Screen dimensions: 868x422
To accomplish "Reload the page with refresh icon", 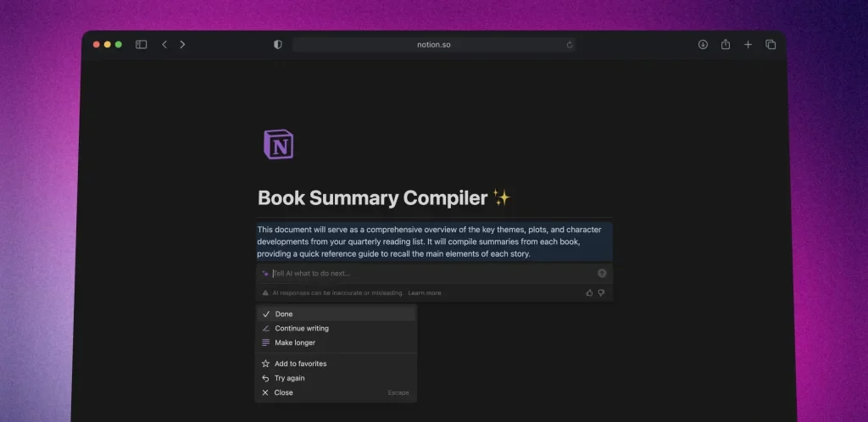I will pos(569,45).
